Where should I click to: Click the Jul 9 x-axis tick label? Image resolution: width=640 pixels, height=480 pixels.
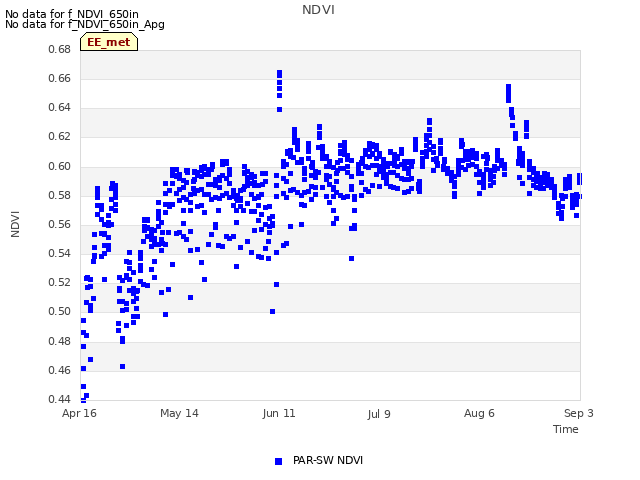379,414
